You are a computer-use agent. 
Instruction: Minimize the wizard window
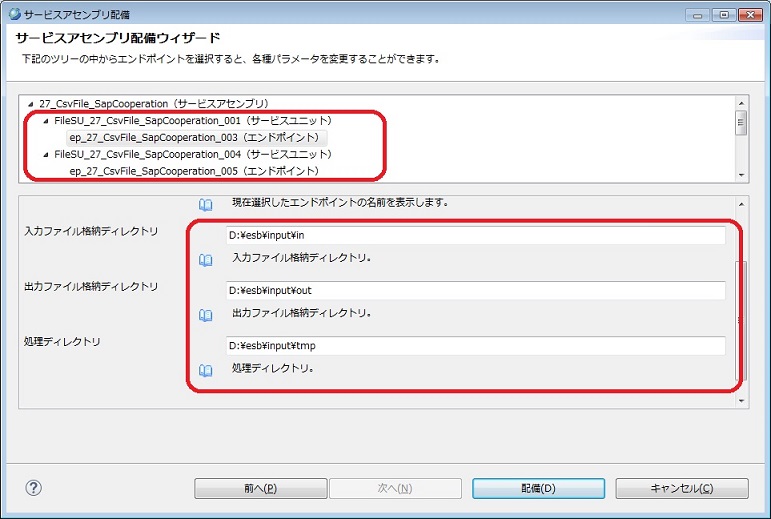(x=698, y=15)
